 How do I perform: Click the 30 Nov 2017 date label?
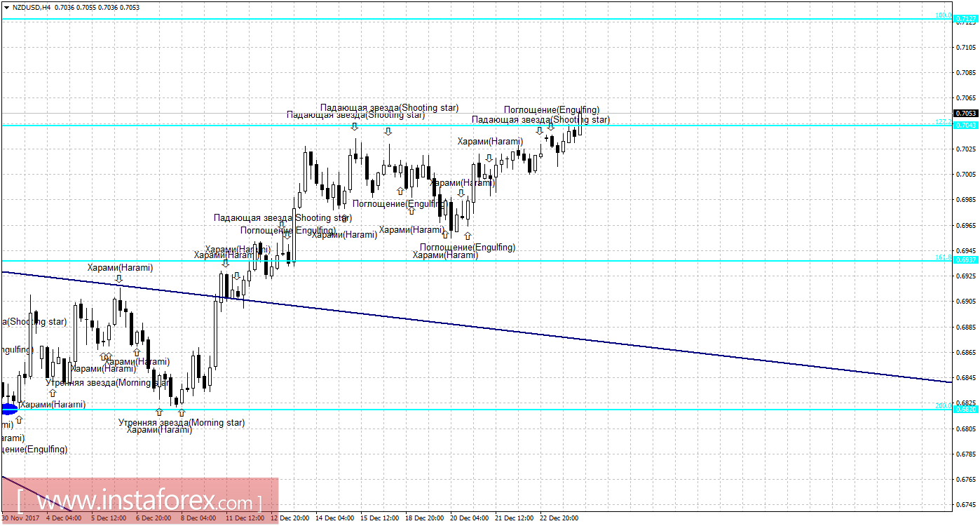coord(19,518)
